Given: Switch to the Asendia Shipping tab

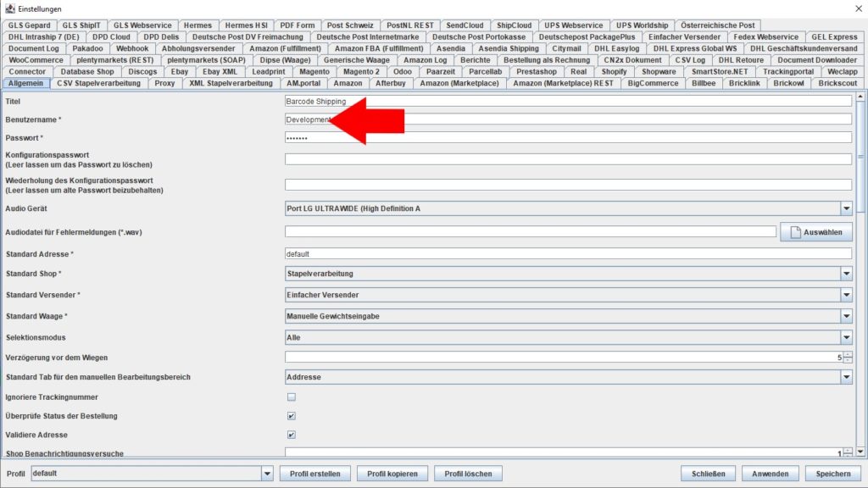Looking at the screenshot, I should [509, 48].
